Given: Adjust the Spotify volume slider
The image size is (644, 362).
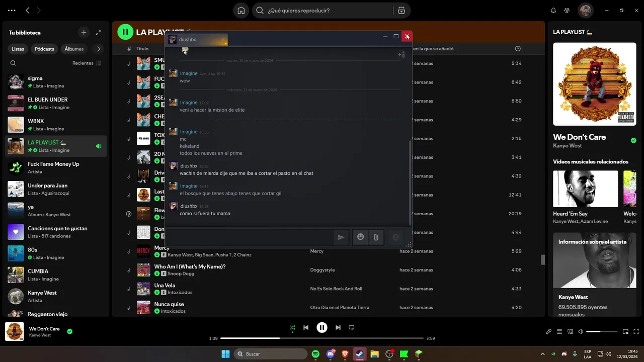Looking at the screenshot, I should (602, 332).
